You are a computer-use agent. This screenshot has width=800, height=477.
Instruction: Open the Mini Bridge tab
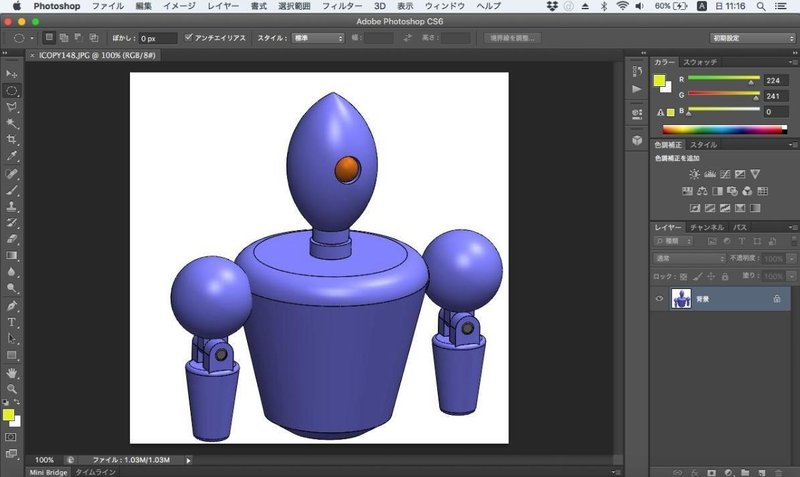point(48,472)
